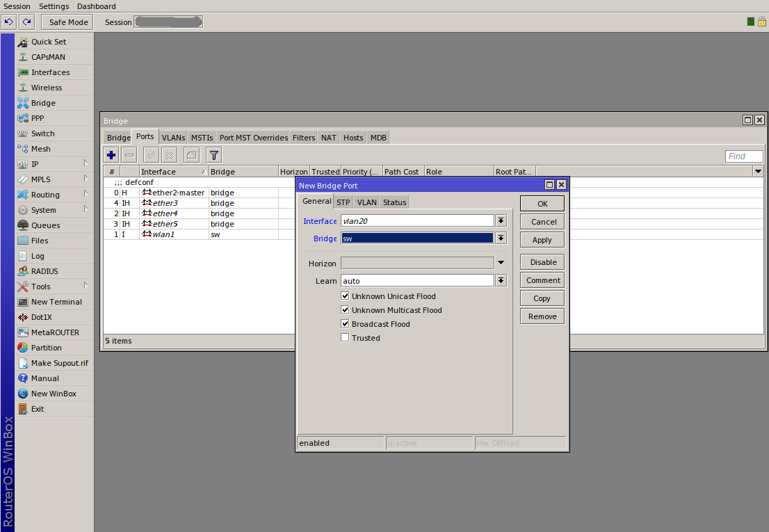This screenshot has height=532, width=769.
Task: Click the comment icon in Bridge toolbar
Action: tap(191, 155)
